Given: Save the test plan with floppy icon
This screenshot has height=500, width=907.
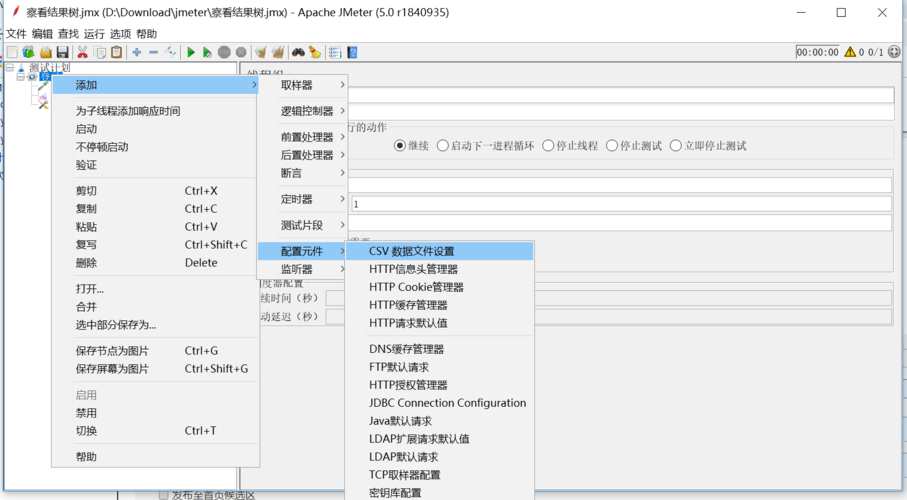Looking at the screenshot, I should coord(62,53).
